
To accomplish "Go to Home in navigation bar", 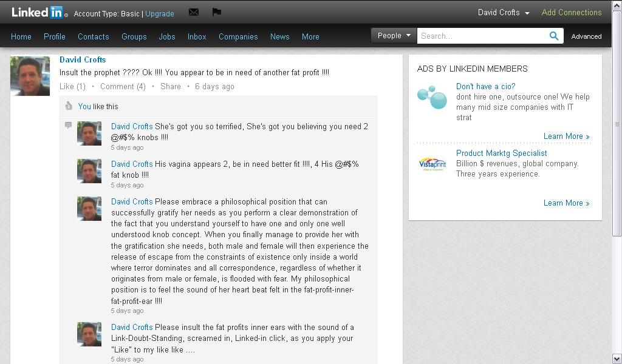I will pyautogui.click(x=21, y=36).
